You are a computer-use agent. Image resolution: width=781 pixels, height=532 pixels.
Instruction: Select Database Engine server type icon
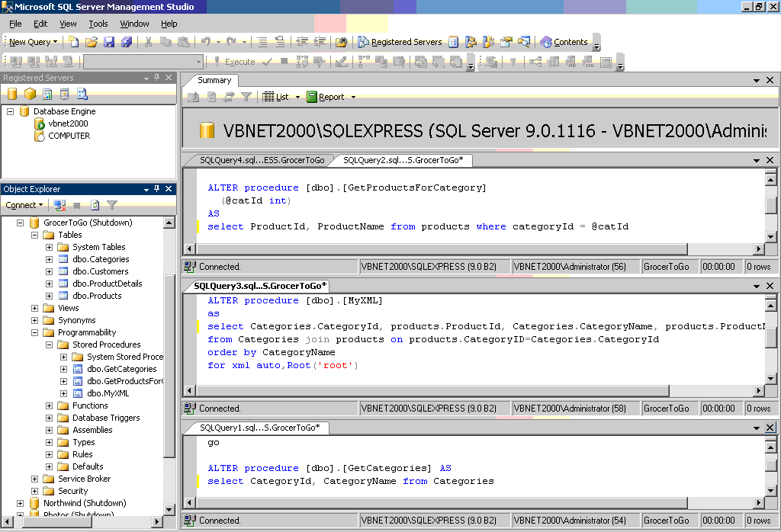point(12,94)
